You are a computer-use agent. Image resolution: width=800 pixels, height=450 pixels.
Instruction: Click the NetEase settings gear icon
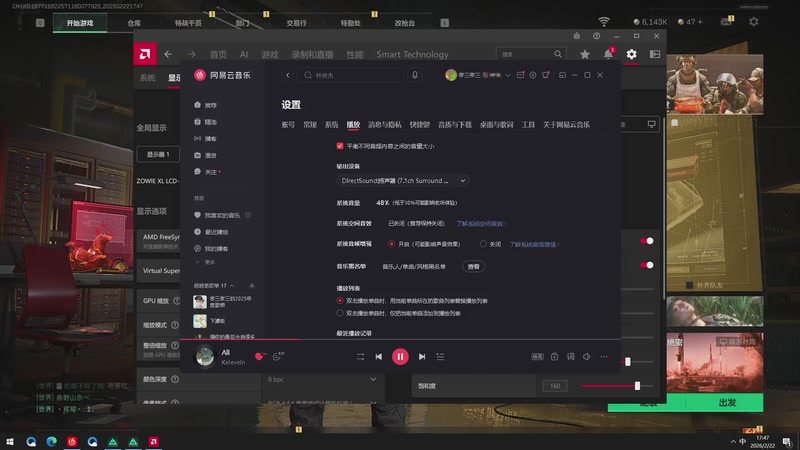click(533, 75)
